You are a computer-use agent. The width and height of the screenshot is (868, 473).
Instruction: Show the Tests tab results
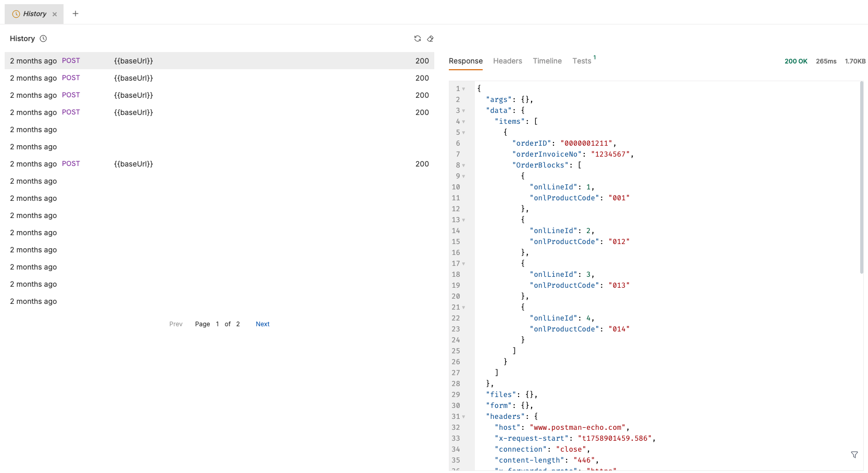[x=582, y=61]
